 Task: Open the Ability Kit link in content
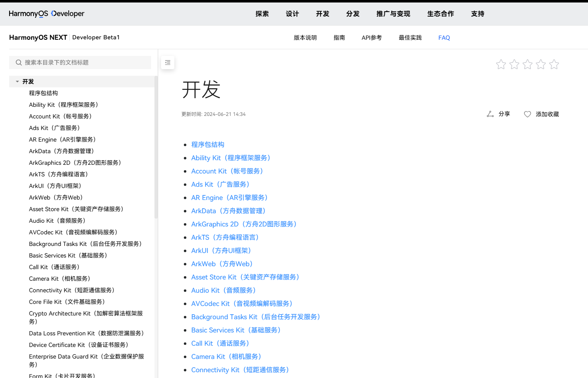point(232,158)
